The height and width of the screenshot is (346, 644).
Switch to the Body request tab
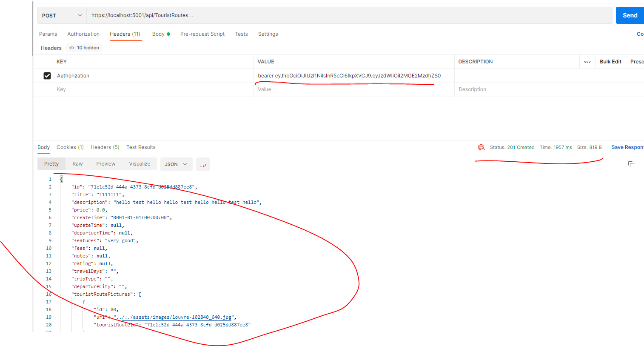pos(158,34)
